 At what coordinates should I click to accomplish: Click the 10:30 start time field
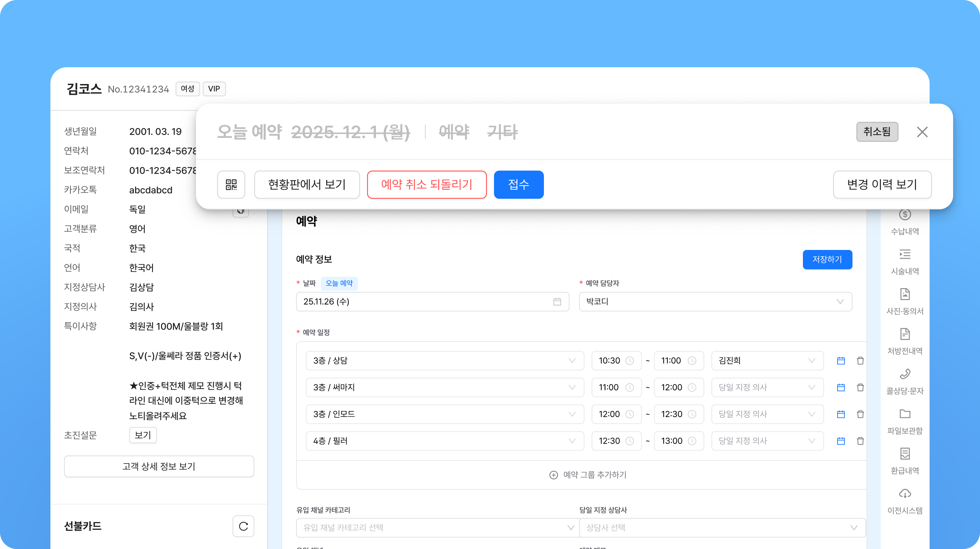616,360
